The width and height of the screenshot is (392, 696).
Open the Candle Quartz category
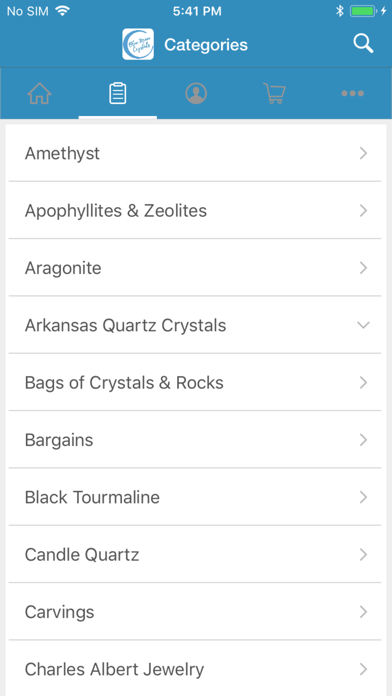pyautogui.click(x=195, y=554)
